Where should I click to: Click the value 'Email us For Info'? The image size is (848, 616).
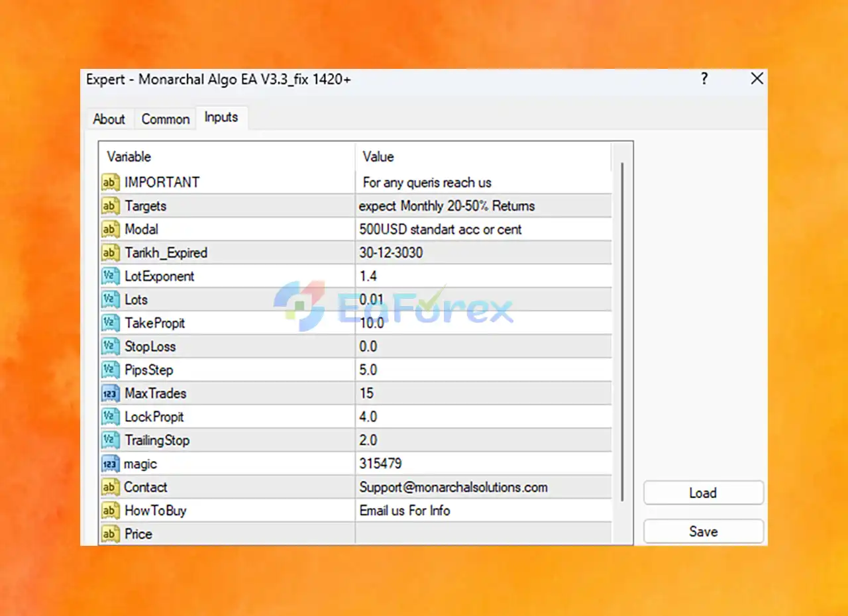pos(405,511)
